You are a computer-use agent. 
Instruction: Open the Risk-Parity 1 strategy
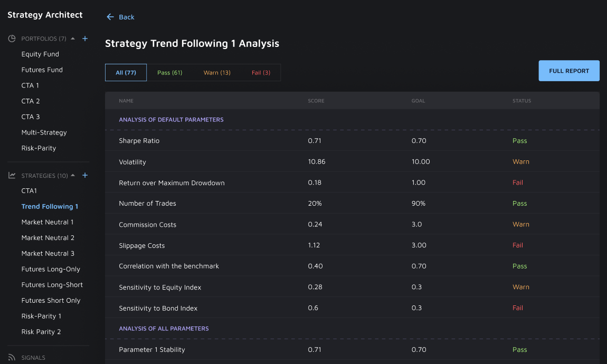(x=41, y=316)
